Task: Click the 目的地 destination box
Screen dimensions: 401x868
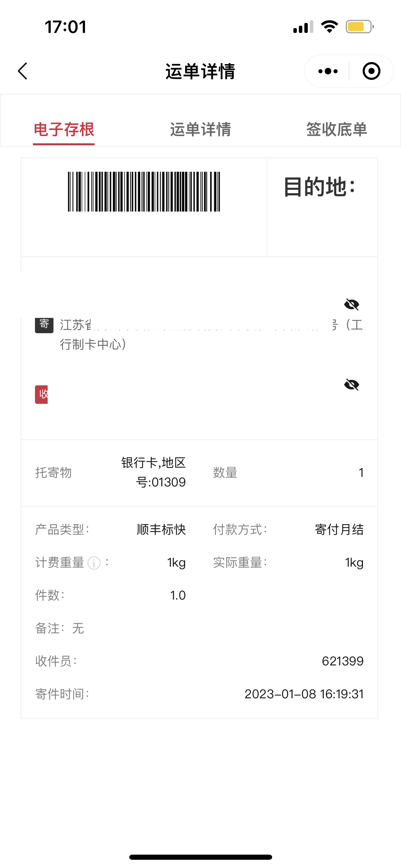Action: coord(322,207)
